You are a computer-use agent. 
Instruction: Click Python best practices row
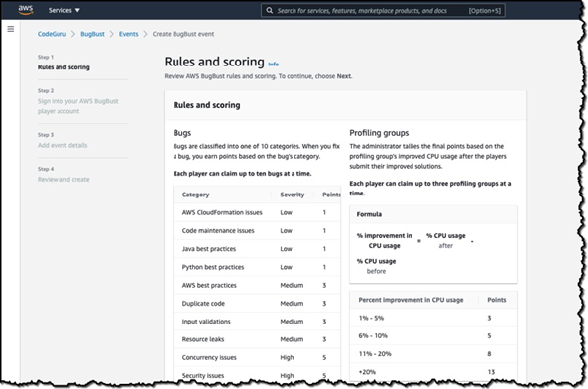coord(257,267)
